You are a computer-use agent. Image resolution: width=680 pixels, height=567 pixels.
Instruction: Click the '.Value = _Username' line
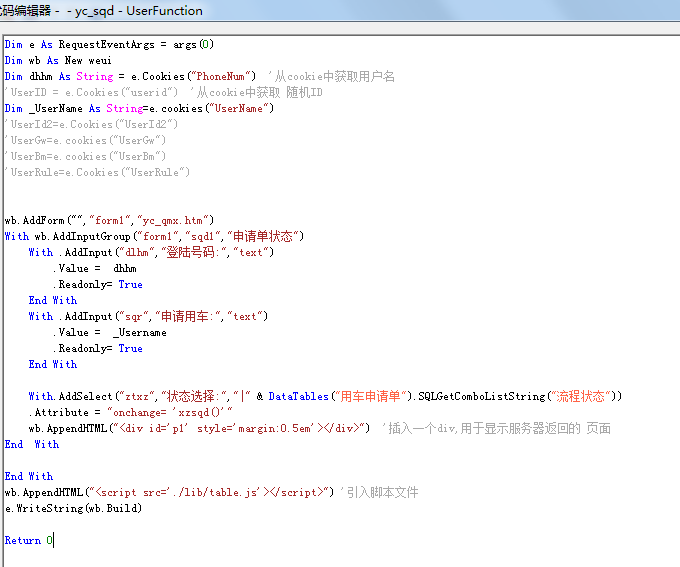[x=110, y=332]
